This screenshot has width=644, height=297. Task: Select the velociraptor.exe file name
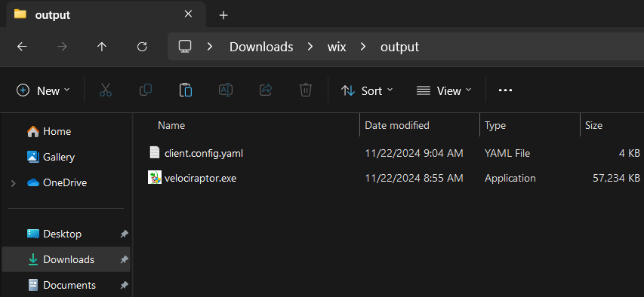pos(200,178)
